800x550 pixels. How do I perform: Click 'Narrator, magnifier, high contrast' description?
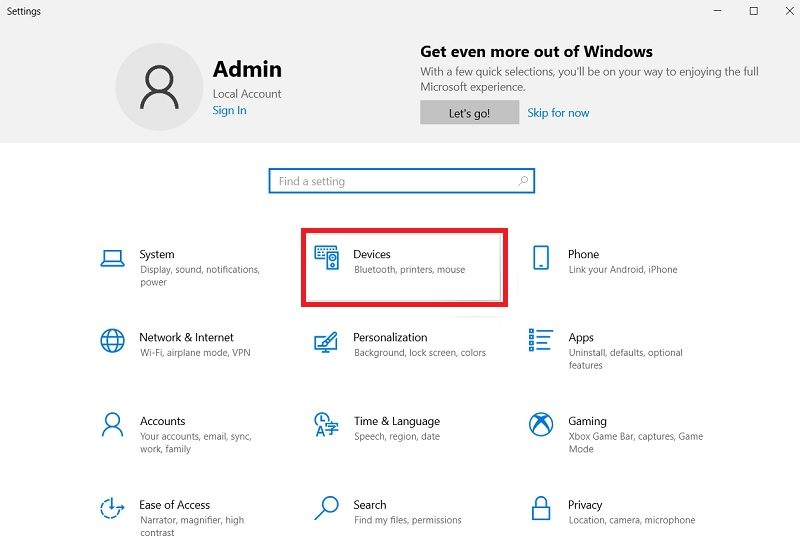(192, 526)
